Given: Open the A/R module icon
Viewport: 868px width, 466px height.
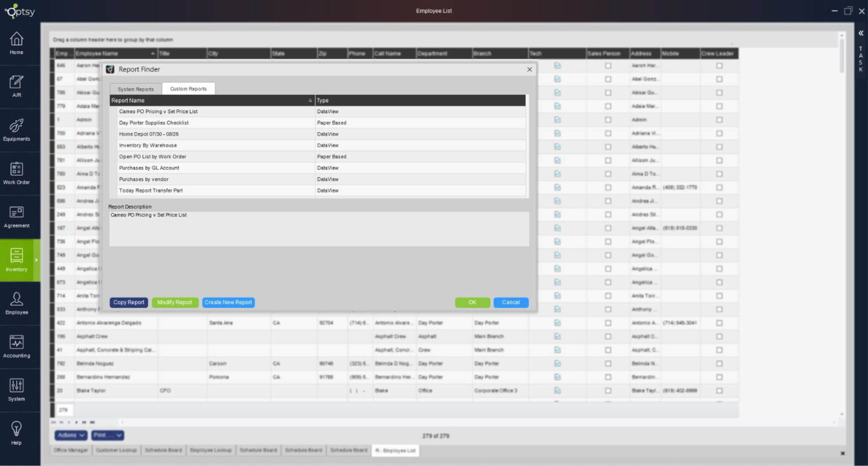Looking at the screenshot, I should click(x=17, y=86).
